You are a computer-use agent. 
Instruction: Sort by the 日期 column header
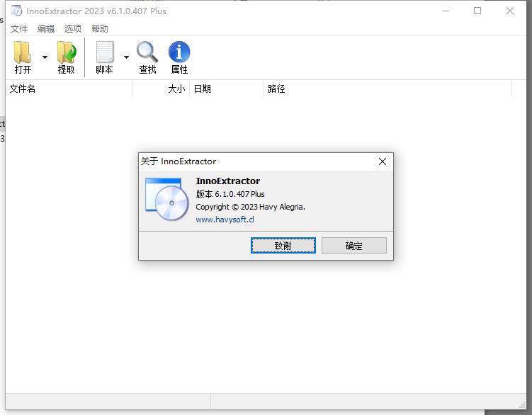pos(227,89)
